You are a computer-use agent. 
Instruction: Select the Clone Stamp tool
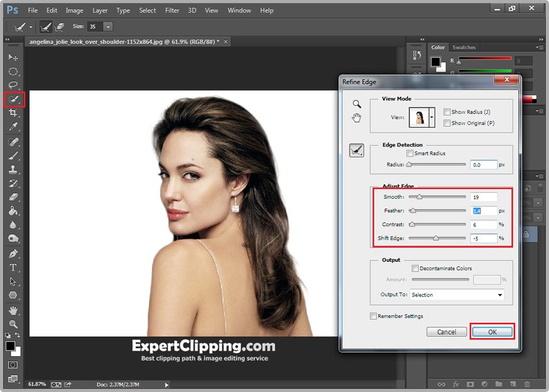pyautogui.click(x=13, y=170)
